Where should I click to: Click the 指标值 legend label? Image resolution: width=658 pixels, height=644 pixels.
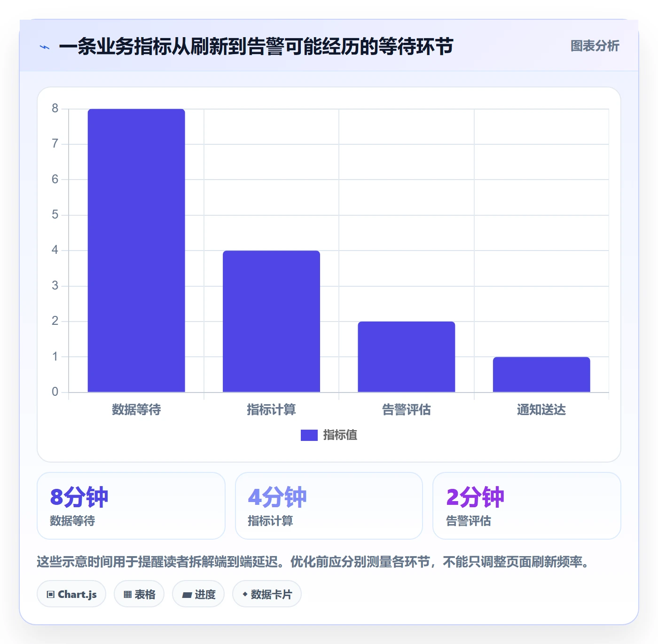340,435
